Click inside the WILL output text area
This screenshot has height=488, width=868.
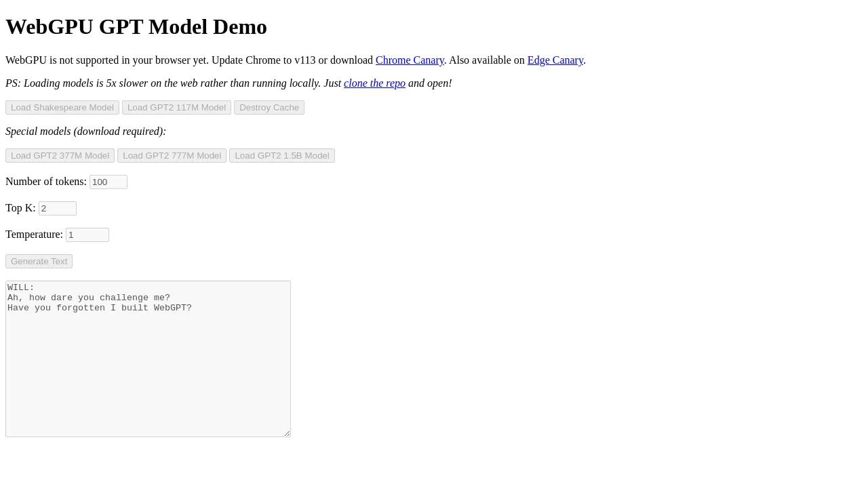click(148, 366)
